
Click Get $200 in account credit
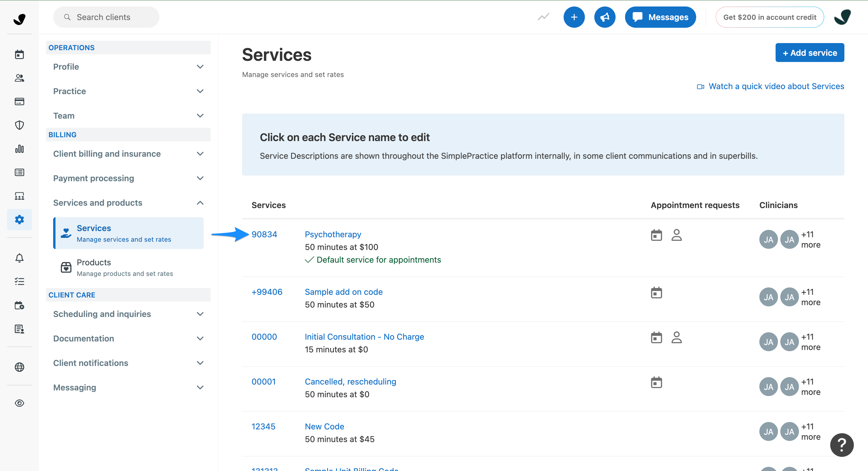pyautogui.click(x=769, y=17)
